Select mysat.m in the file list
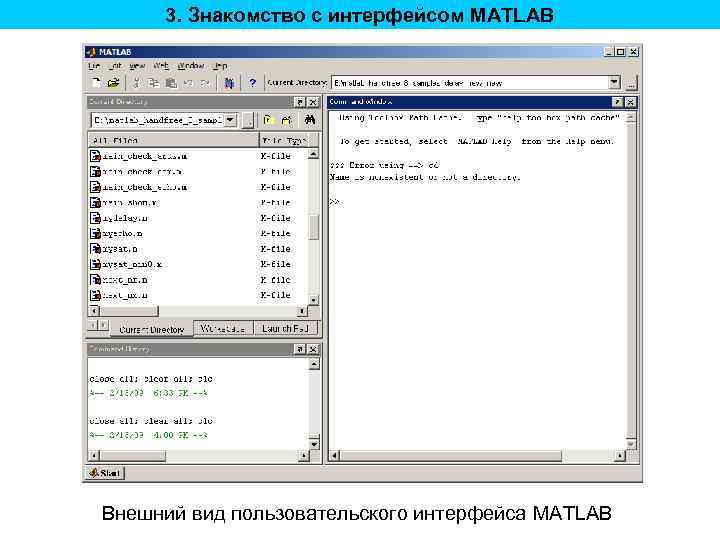Viewport: 720px width, 540px height. click(x=120, y=248)
